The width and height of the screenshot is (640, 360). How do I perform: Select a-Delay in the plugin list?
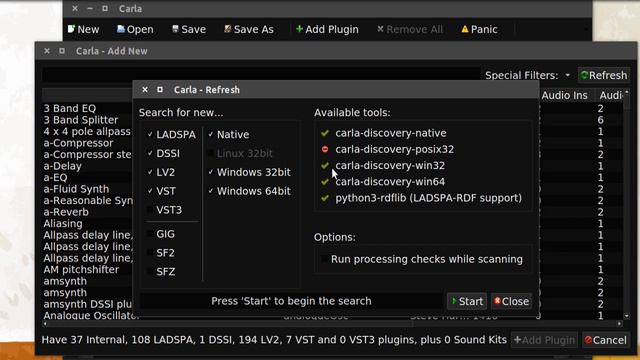point(62,166)
